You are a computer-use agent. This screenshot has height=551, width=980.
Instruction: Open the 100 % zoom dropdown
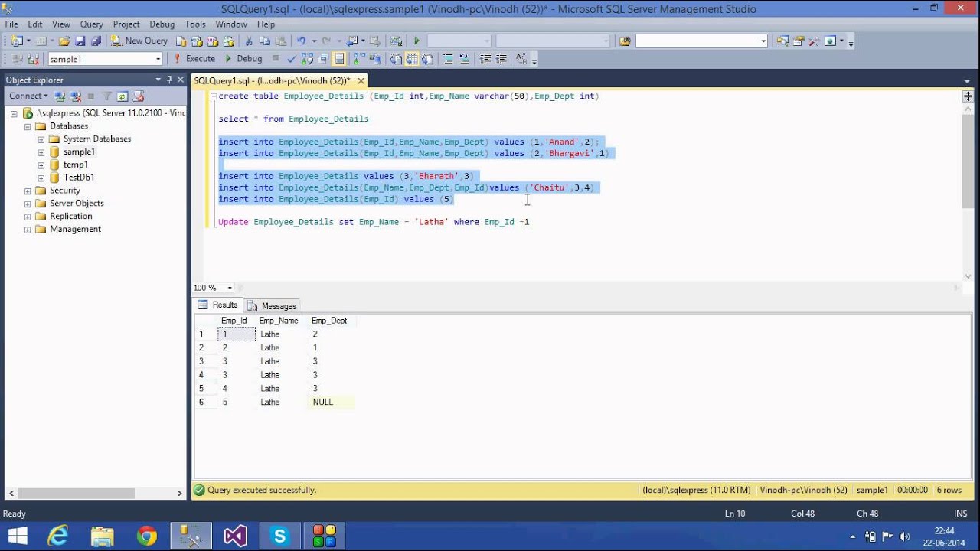click(x=230, y=288)
